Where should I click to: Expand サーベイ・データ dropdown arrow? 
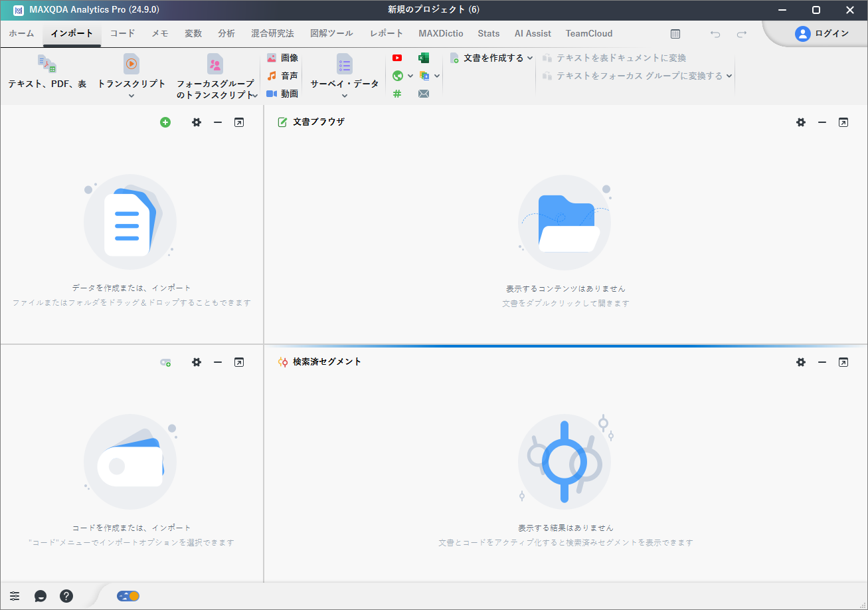(345, 96)
